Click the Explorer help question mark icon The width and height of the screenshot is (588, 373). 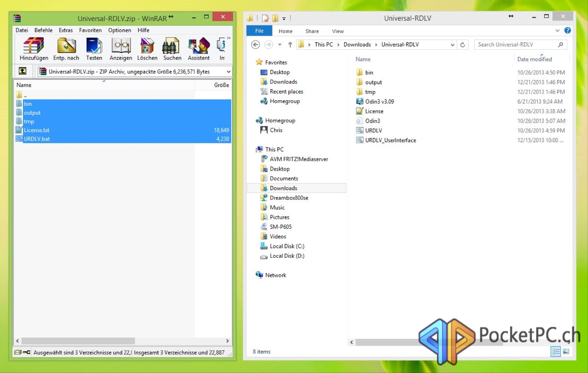pyautogui.click(x=567, y=30)
